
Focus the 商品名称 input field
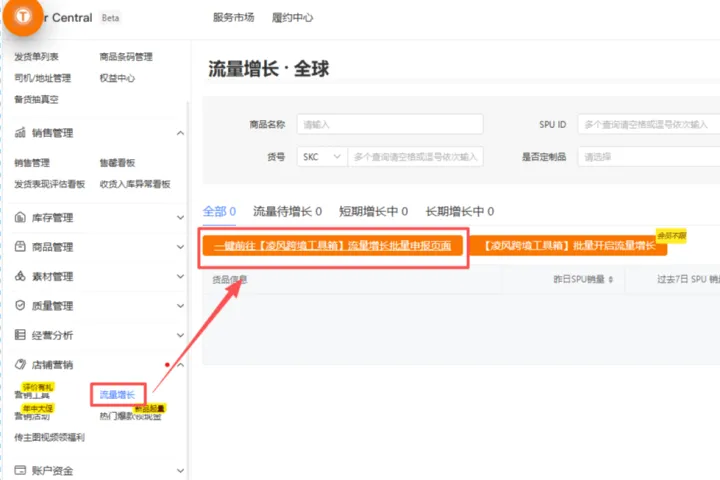(390, 124)
